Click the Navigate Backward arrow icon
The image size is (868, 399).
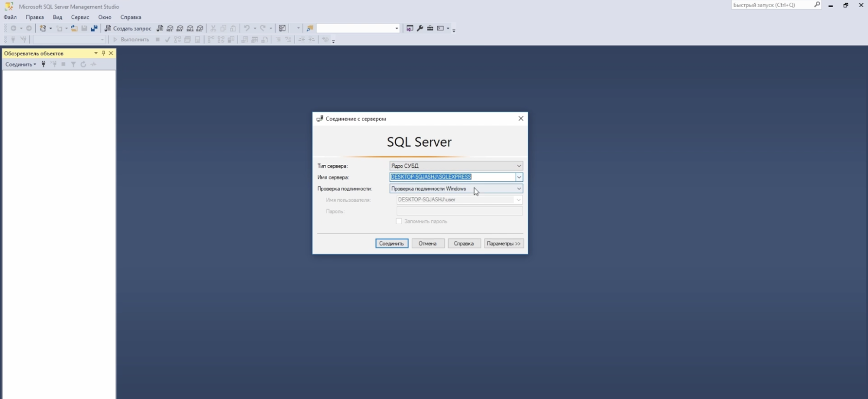click(14, 28)
